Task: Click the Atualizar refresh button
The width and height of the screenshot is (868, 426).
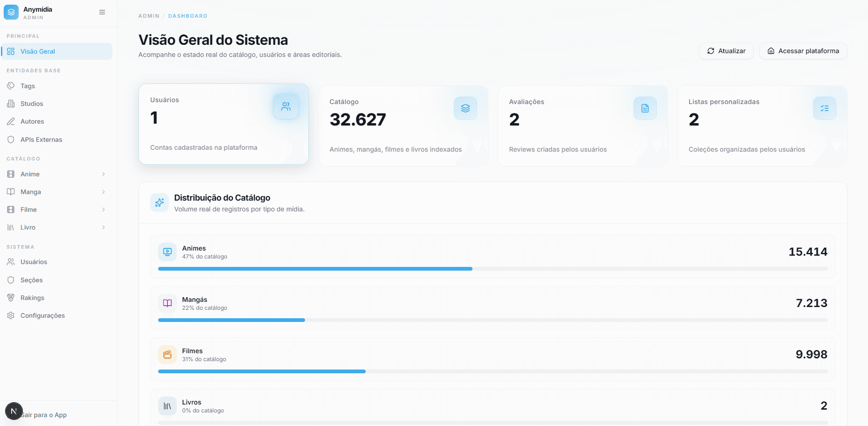Action: pyautogui.click(x=726, y=51)
